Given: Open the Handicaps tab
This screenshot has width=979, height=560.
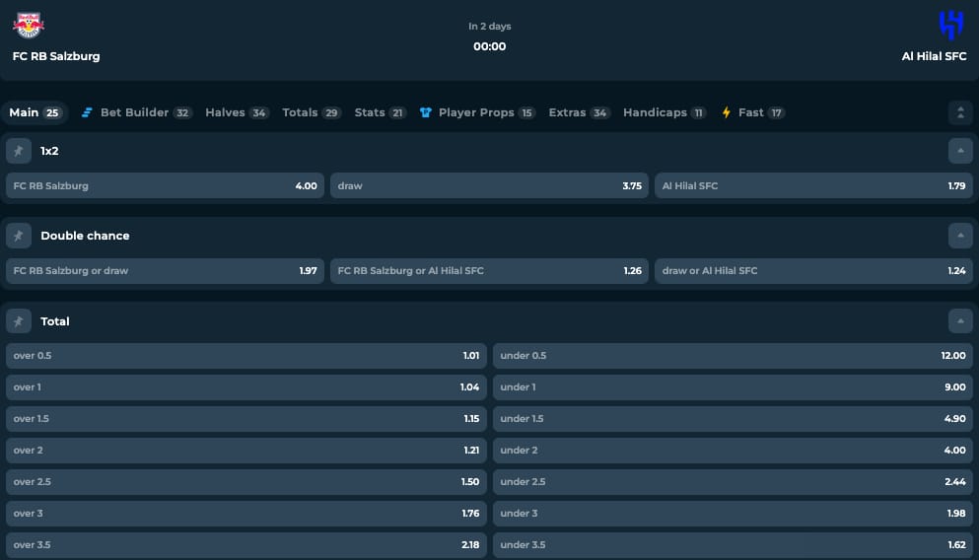Looking at the screenshot, I should point(664,113).
